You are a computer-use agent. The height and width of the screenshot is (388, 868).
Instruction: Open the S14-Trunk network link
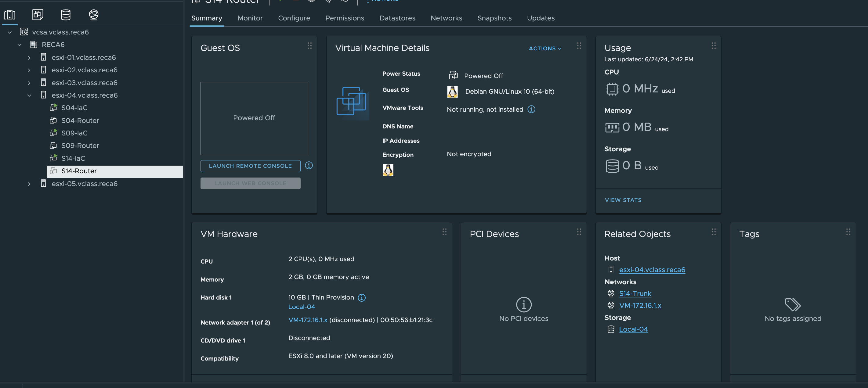(635, 294)
